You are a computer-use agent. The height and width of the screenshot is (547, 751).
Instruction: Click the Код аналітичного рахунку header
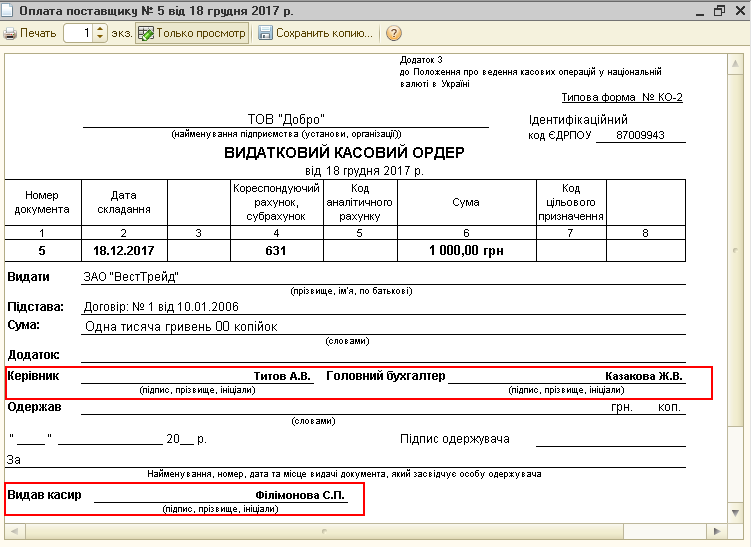pos(359,202)
